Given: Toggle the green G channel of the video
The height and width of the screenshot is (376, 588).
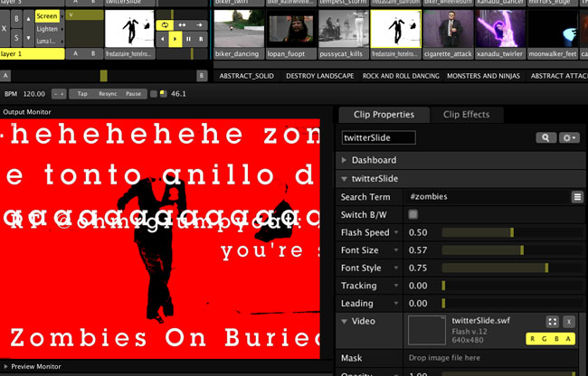Looking at the screenshot, I should [545, 339].
